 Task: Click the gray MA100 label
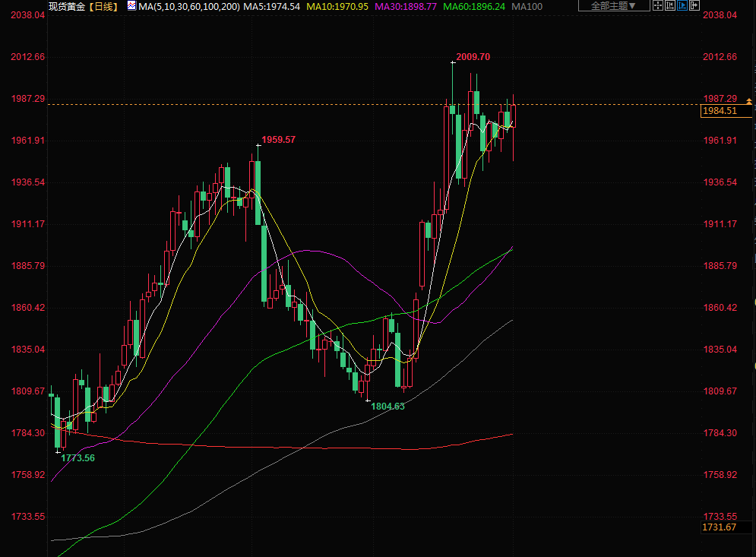527,6
